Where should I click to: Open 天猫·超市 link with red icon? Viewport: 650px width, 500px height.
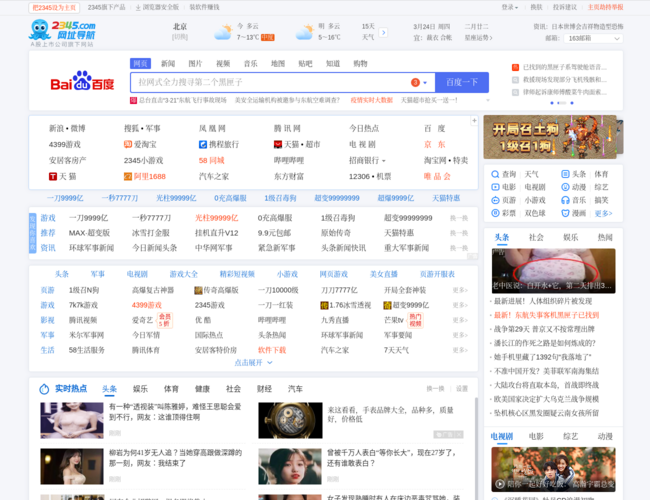pos(297,144)
